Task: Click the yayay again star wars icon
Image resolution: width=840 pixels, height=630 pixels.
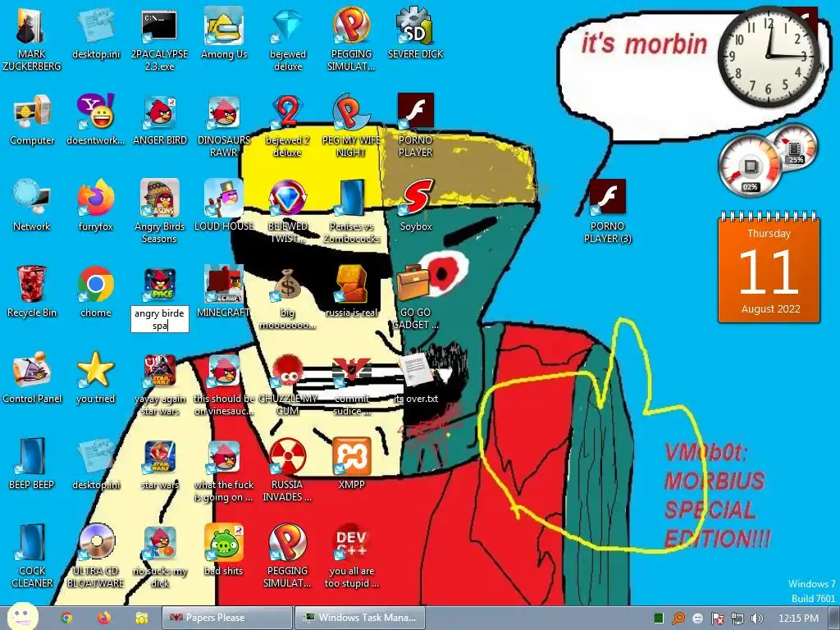Action: [160, 371]
